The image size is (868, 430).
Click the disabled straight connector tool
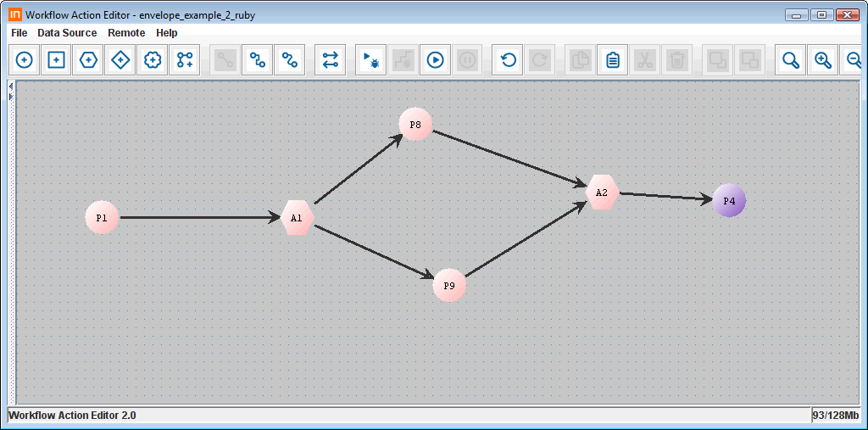click(x=225, y=60)
